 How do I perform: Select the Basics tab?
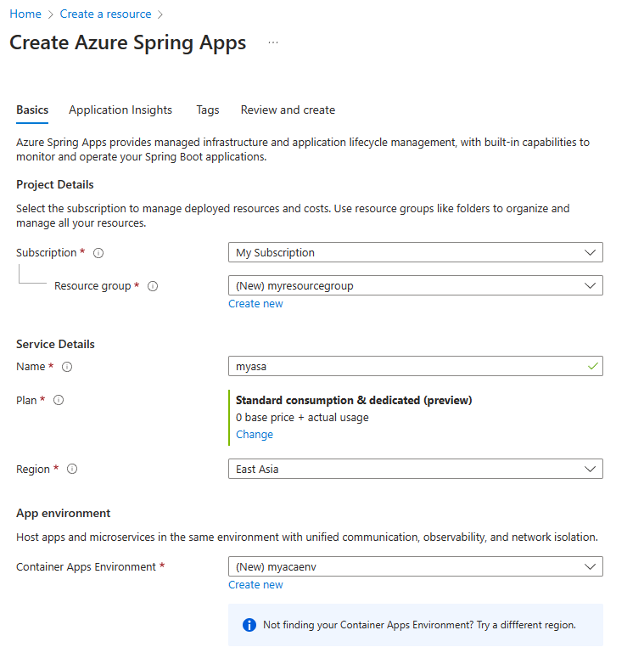click(32, 110)
